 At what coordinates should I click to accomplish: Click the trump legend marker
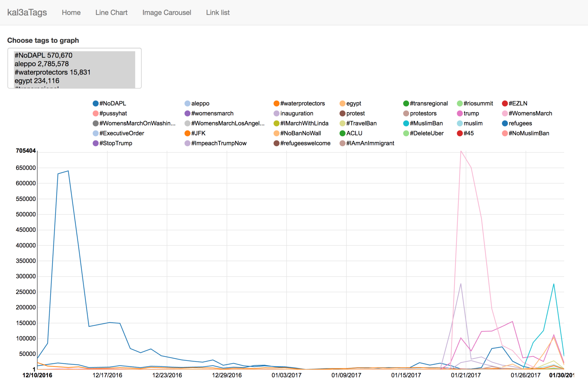[x=460, y=114]
